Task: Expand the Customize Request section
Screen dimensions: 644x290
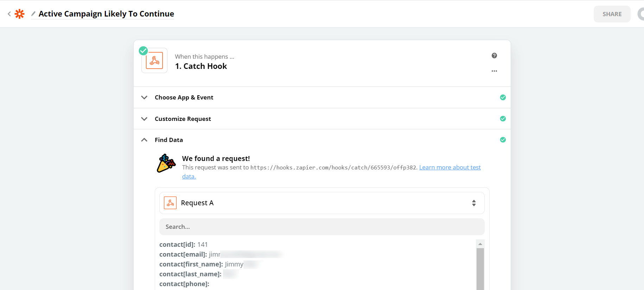Action: coord(144,119)
